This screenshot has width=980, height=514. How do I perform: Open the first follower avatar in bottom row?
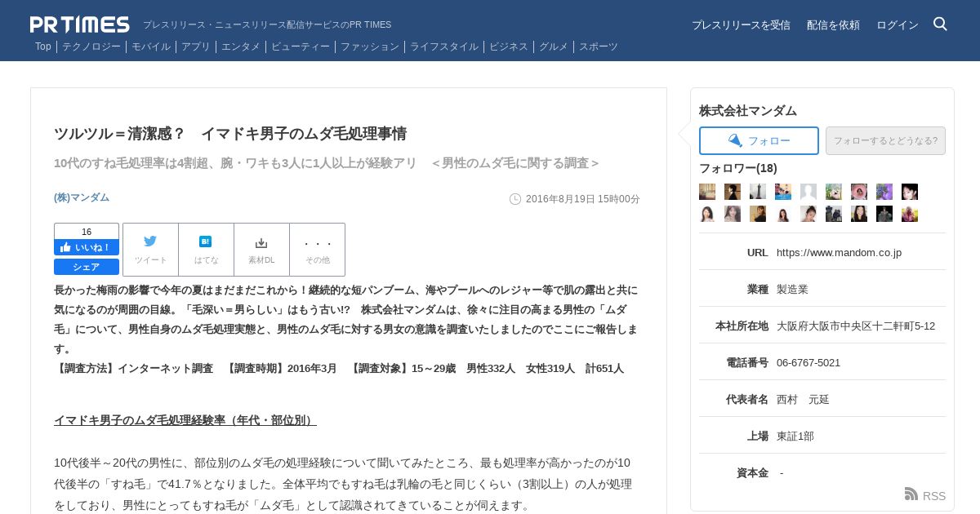[x=707, y=214]
